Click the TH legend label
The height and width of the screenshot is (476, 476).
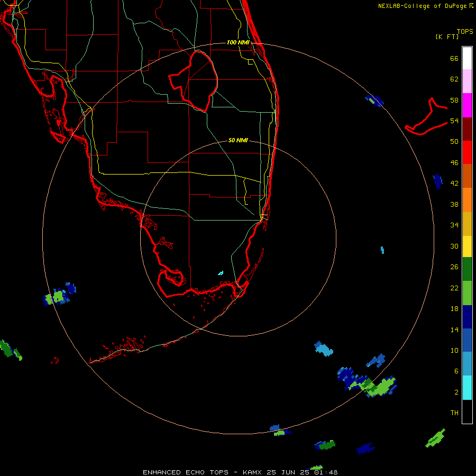pos(454,413)
